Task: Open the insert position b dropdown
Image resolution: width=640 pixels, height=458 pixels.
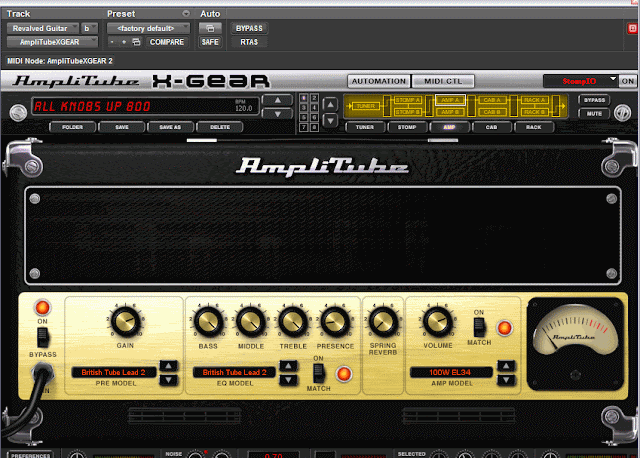Action: (x=89, y=29)
